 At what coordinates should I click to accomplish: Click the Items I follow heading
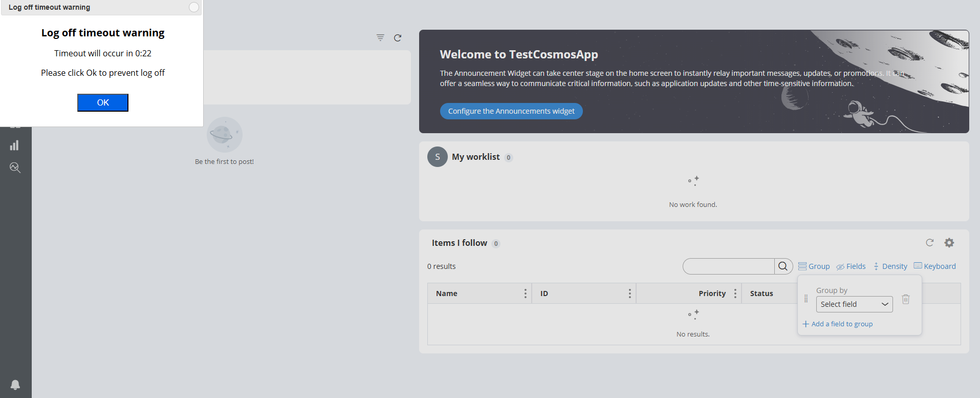(x=460, y=243)
